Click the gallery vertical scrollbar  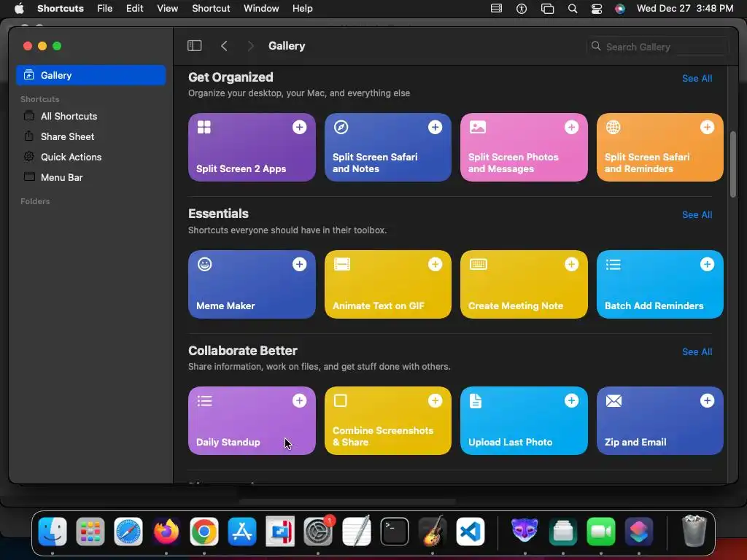click(733, 164)
